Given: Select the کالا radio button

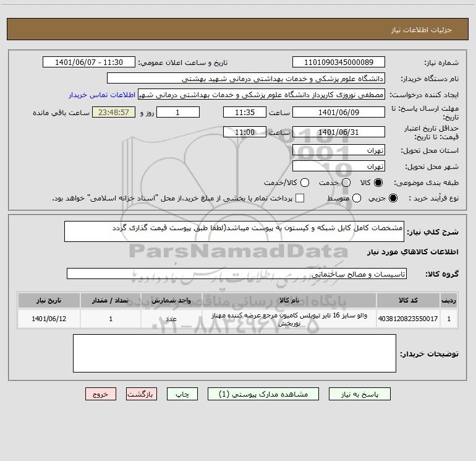Looking at the screenshot, I should [378, 183].
